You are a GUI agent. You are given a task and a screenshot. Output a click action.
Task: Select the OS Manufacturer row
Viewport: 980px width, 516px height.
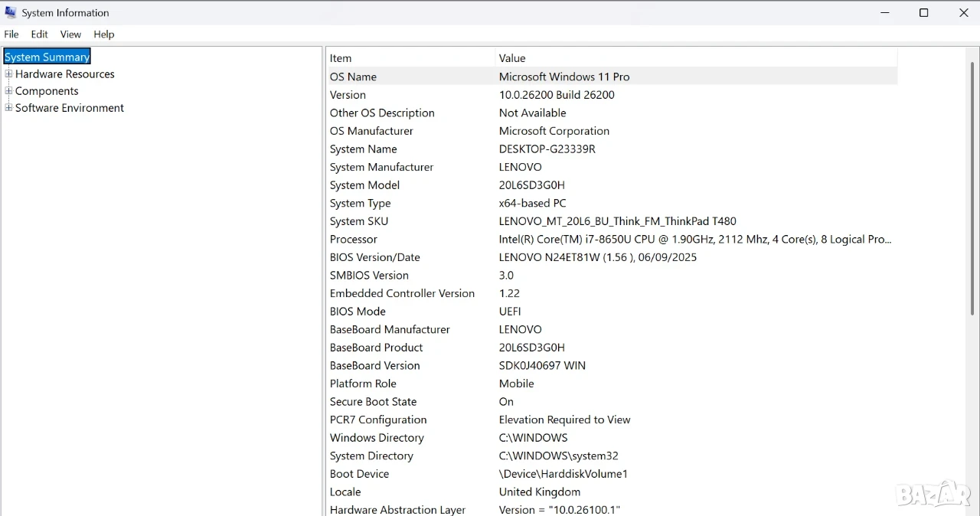612,131
